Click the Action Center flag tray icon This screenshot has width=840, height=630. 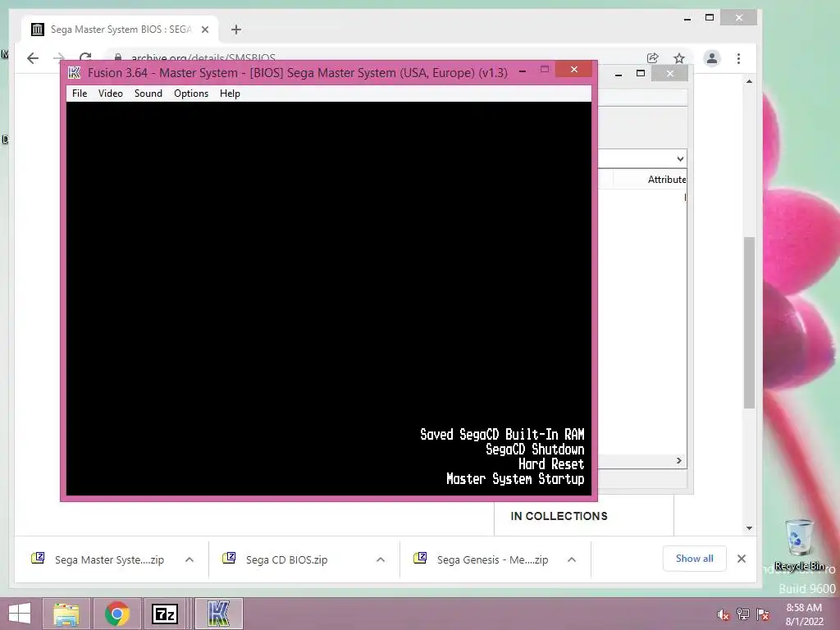click(763, 614)
